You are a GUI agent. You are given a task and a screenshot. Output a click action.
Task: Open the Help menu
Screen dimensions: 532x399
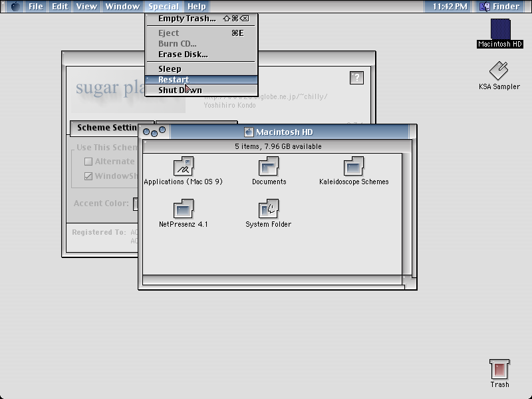pos(197,7)
